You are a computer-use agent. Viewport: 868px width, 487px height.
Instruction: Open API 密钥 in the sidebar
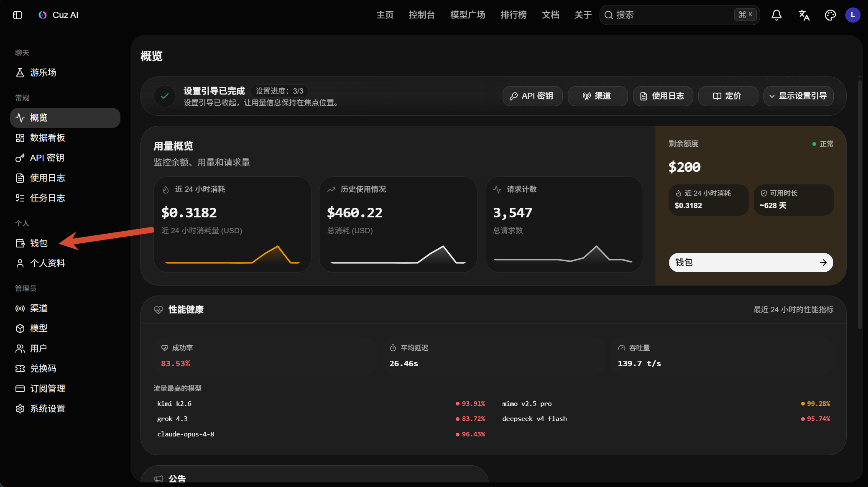tap(65, 158)
